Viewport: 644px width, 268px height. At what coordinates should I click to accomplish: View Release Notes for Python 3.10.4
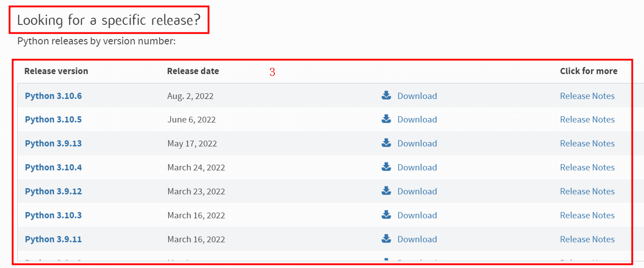pos(587,167)
